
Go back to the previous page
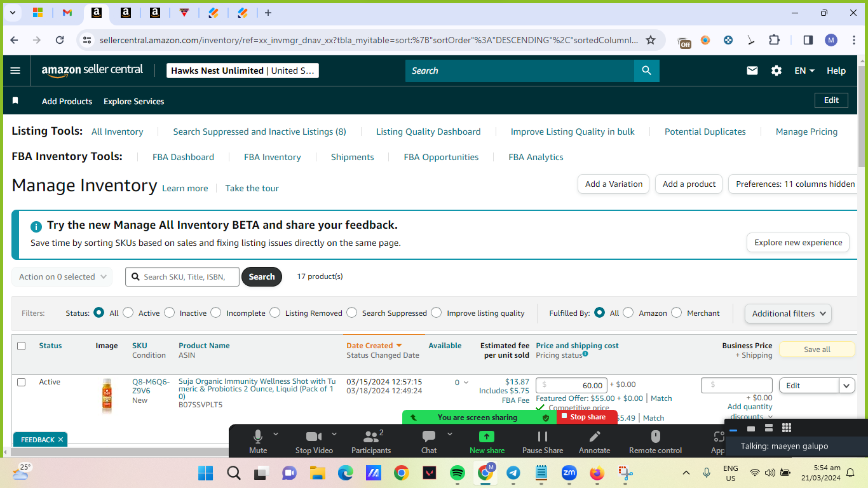(x=15, y=40)
